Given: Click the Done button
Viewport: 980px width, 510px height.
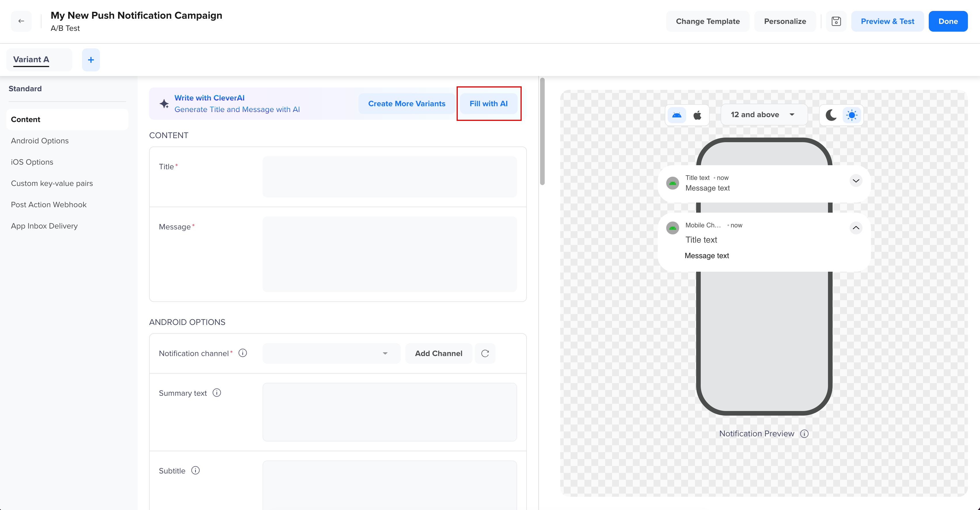Looking at the screenshot, I should point(948,21).
